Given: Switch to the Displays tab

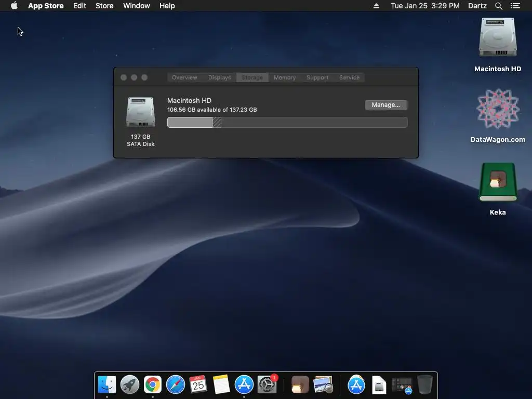Looking at the screenshot, I should pyautogui.click(x=220, y=77).
